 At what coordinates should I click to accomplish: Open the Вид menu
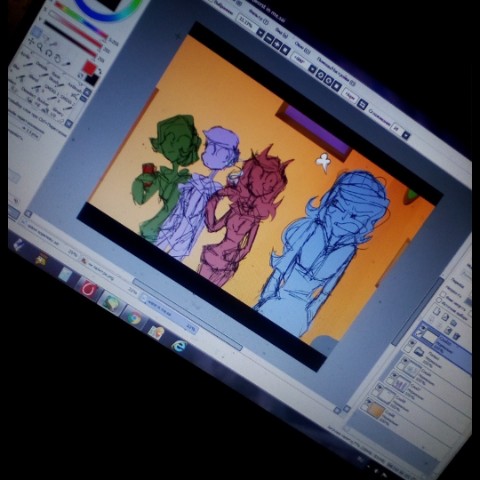point(283,32)
